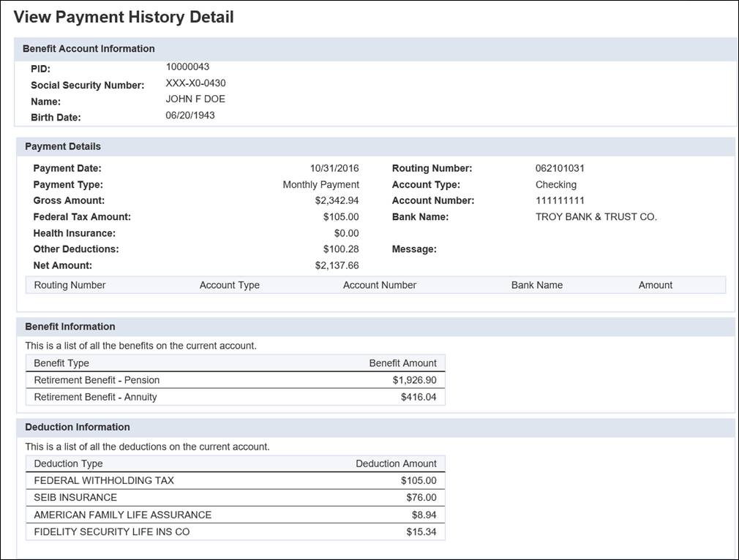The image size is (739, 560).
Task: Click the Bank Name label in Payment Details
Action: 421,216
